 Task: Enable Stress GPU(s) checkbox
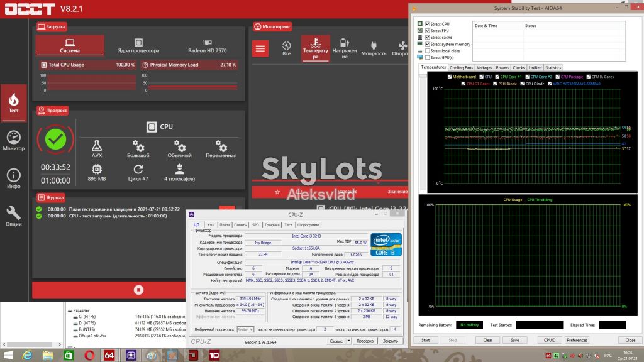tap(428, 57)
